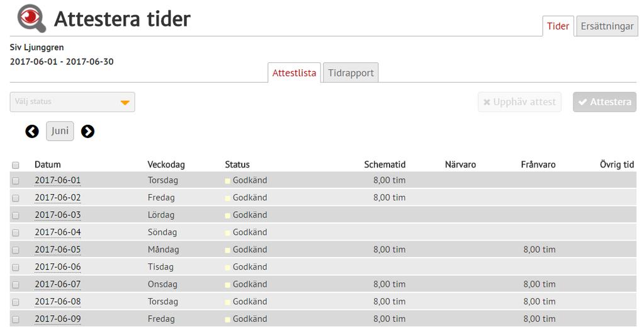Check the box for 2017-06-03 row
This screenshot has height=327, width=644.
click(x=16, y=215)
